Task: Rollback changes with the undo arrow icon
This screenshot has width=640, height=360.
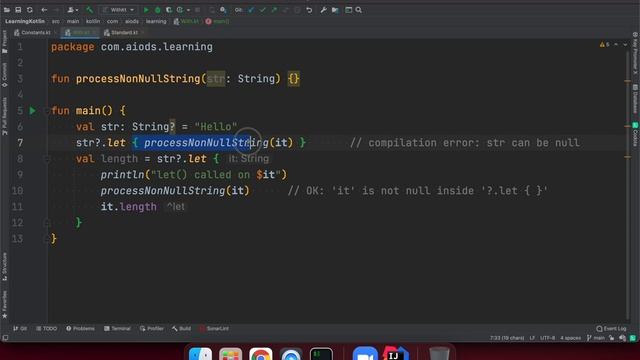Action: (x=309, y=10)
